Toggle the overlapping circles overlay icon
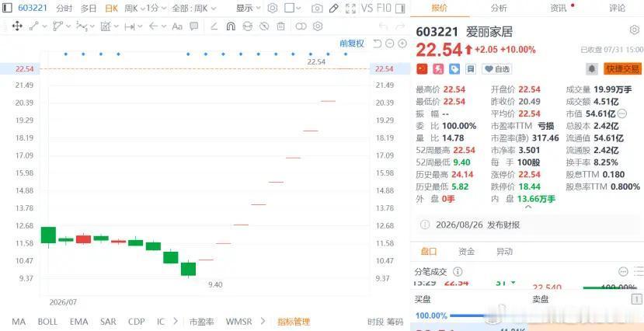Screen dimensions: 644x331 (301, 26)
